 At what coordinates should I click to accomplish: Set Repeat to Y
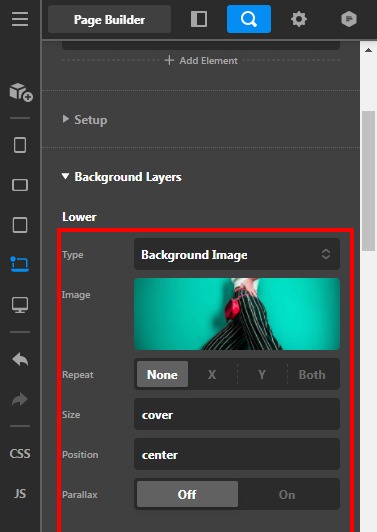click(262, 374)
